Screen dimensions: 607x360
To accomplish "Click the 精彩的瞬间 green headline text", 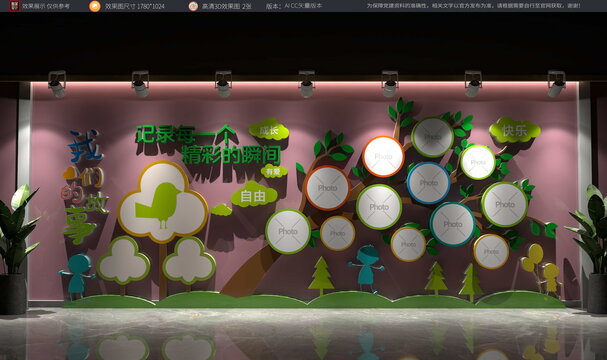I will [x=231, y=155].
